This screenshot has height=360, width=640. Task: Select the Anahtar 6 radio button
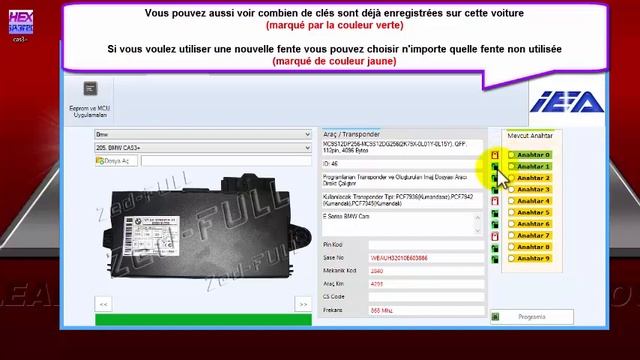click(x=511, y=224)
